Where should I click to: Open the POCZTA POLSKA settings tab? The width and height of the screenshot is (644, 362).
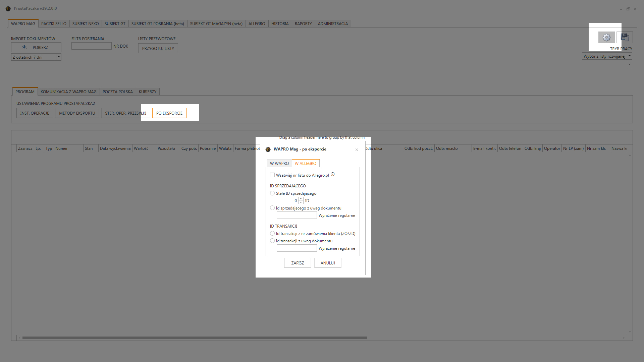pos(118,92)
